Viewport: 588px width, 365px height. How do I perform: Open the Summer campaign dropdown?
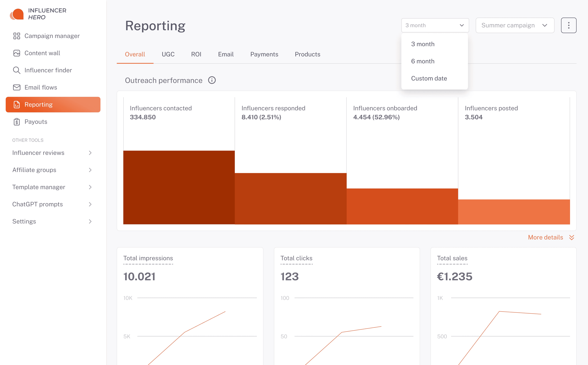(x=515, y=25)
